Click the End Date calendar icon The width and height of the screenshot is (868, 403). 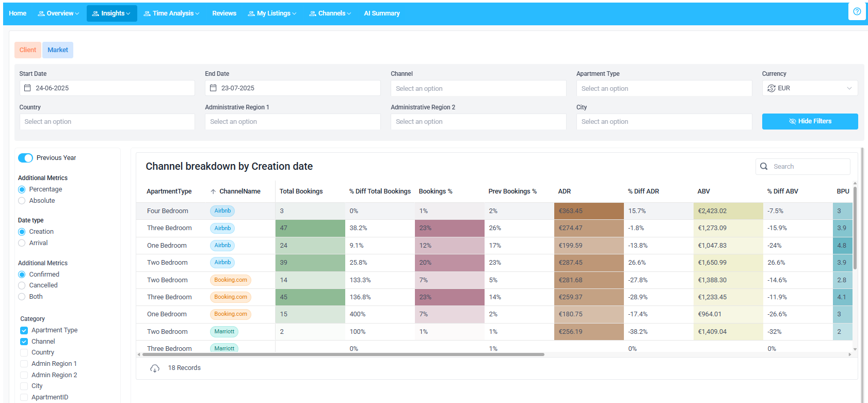[x=213, y=88]
